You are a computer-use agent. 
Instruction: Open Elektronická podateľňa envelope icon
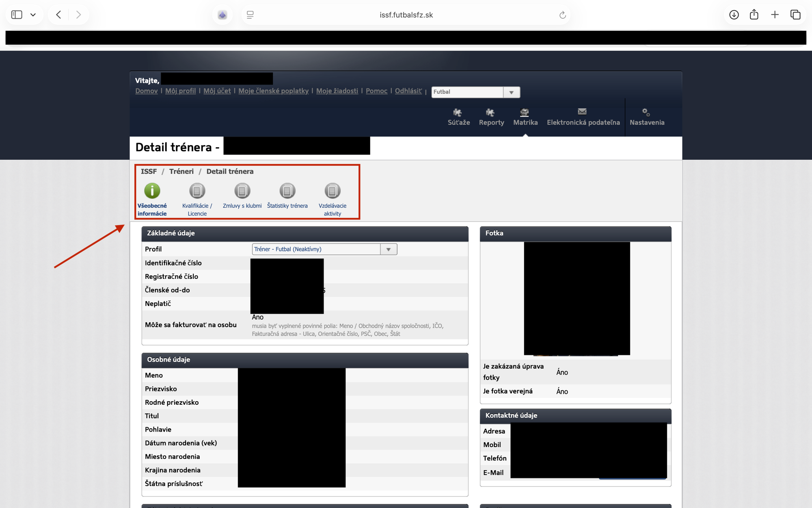pos(582,112)
